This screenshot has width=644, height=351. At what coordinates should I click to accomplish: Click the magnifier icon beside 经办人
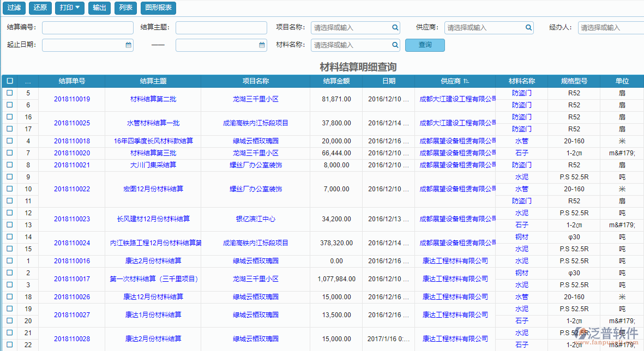coord(641,26)
